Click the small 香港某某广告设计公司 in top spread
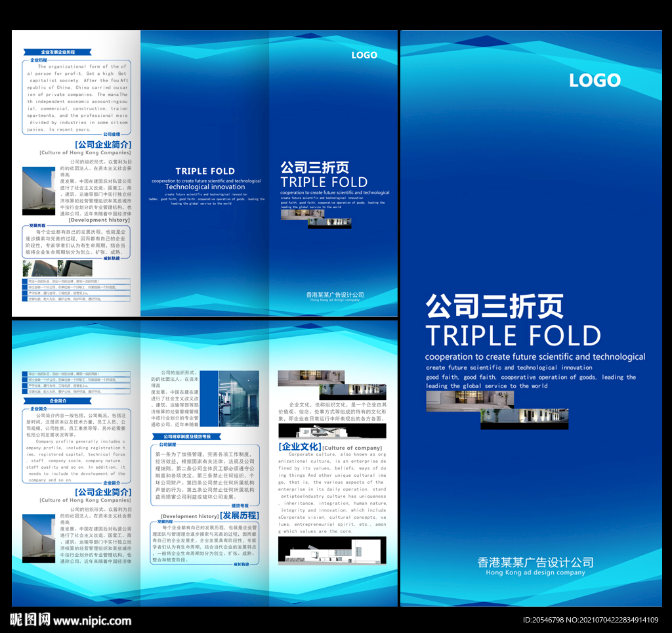 click(x=335, y=295)
